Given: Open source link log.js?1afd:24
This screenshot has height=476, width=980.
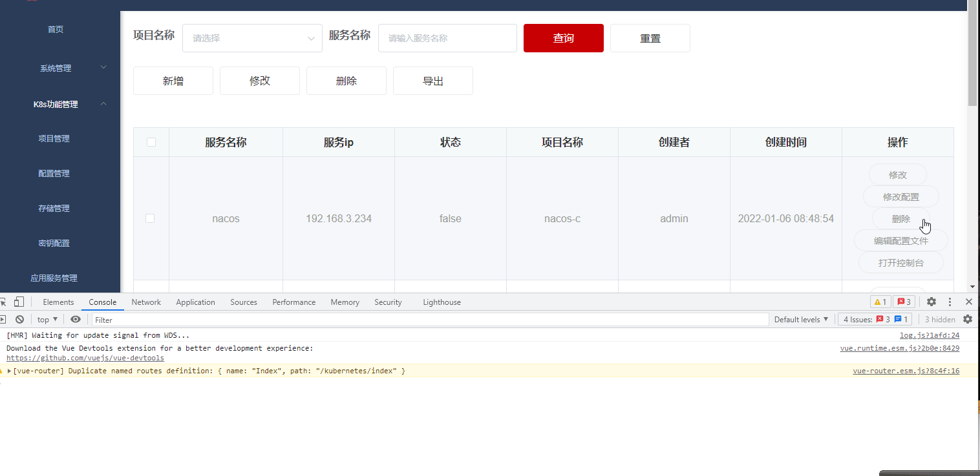Looking at the screenshot, I should click(930, 335).
